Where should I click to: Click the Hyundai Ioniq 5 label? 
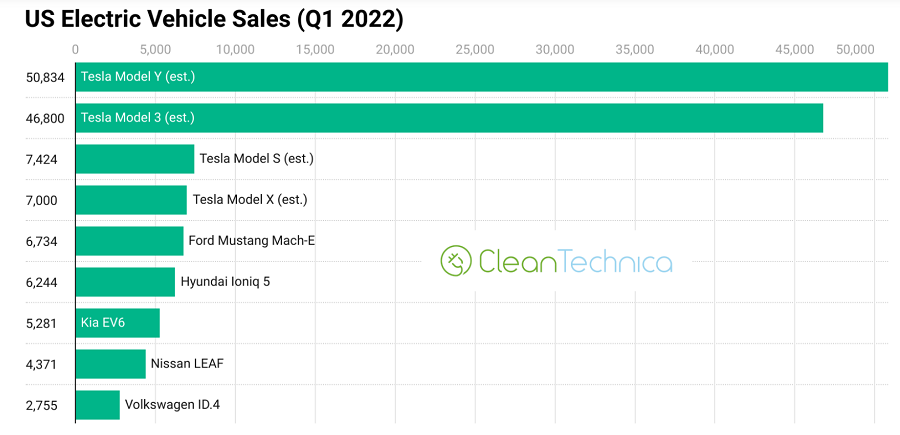pos(225,282)
